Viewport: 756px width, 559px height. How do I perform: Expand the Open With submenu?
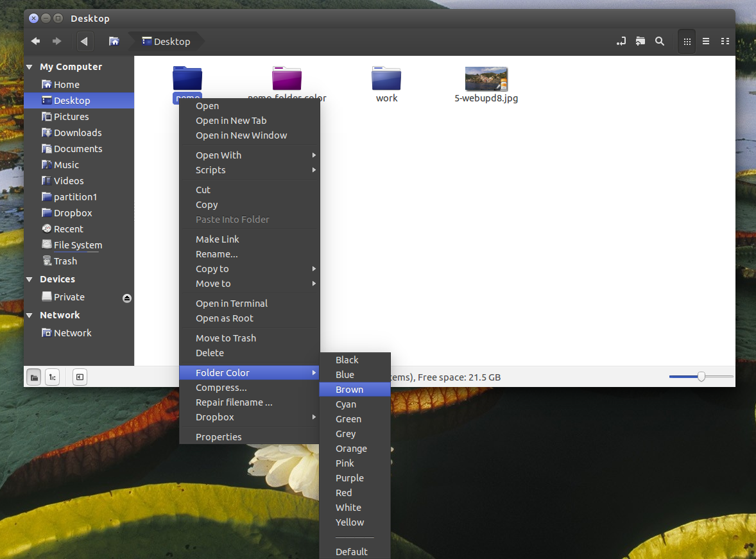point(218,155)
